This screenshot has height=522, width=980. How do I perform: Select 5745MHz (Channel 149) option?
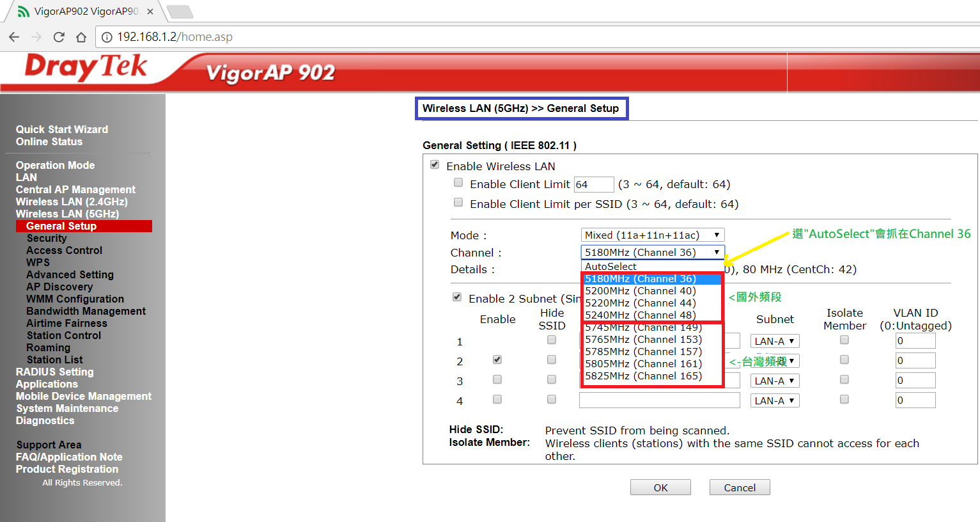653,328
